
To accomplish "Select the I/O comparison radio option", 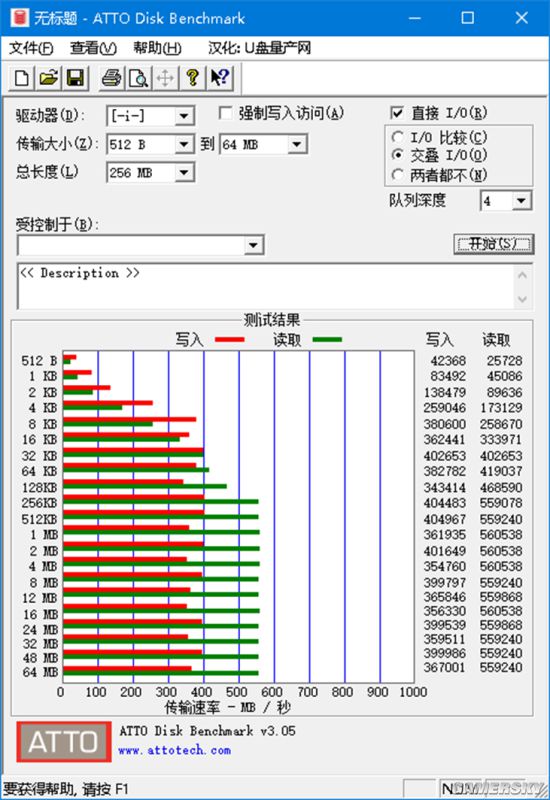I will click(x=397, y=137).
